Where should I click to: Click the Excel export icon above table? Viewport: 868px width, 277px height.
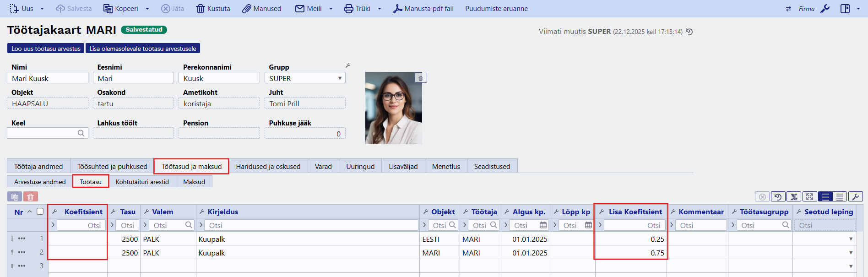coord(794,197)
